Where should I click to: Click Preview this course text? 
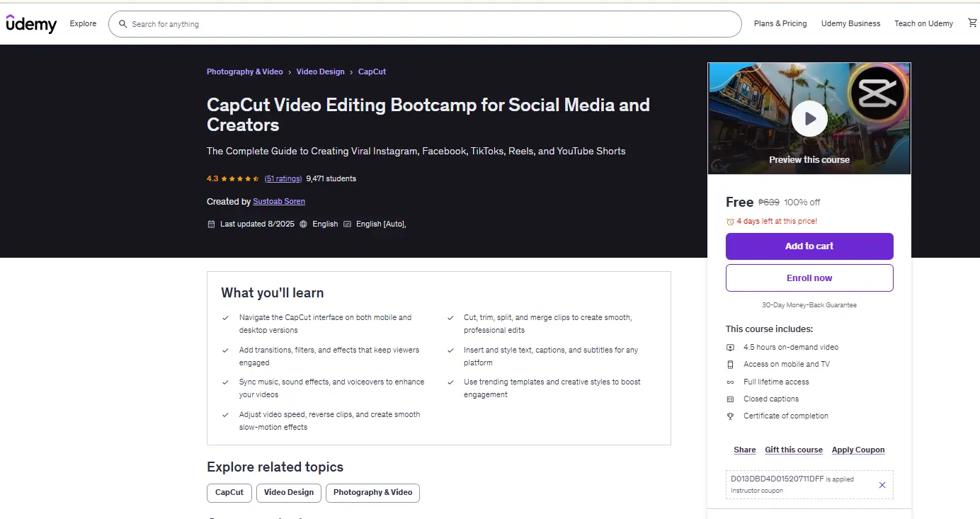(809, 160)
